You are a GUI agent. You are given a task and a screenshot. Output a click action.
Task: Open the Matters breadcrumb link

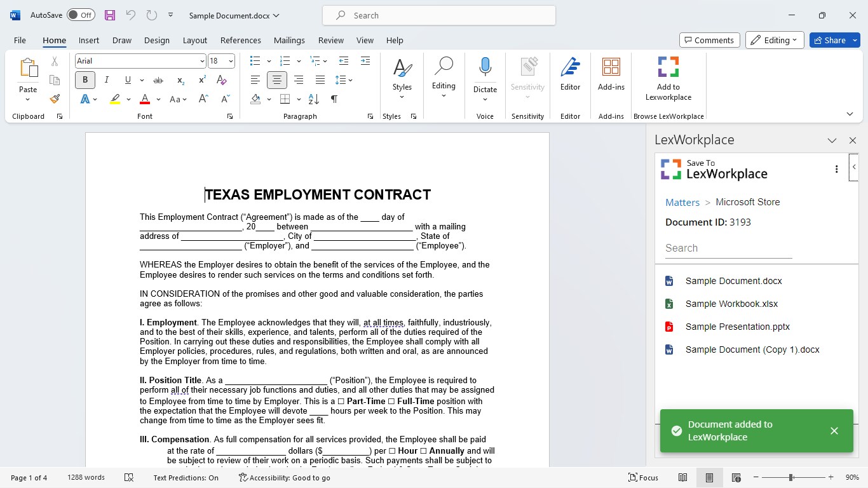click(x=682, y=202)
